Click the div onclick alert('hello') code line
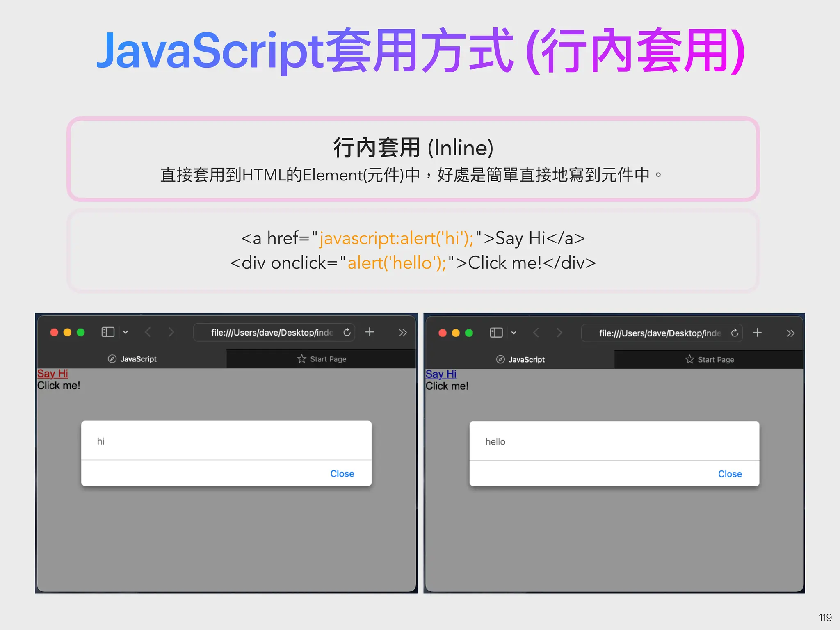The image size is (840, 630). pyautogui.click(x=413, y=263)
